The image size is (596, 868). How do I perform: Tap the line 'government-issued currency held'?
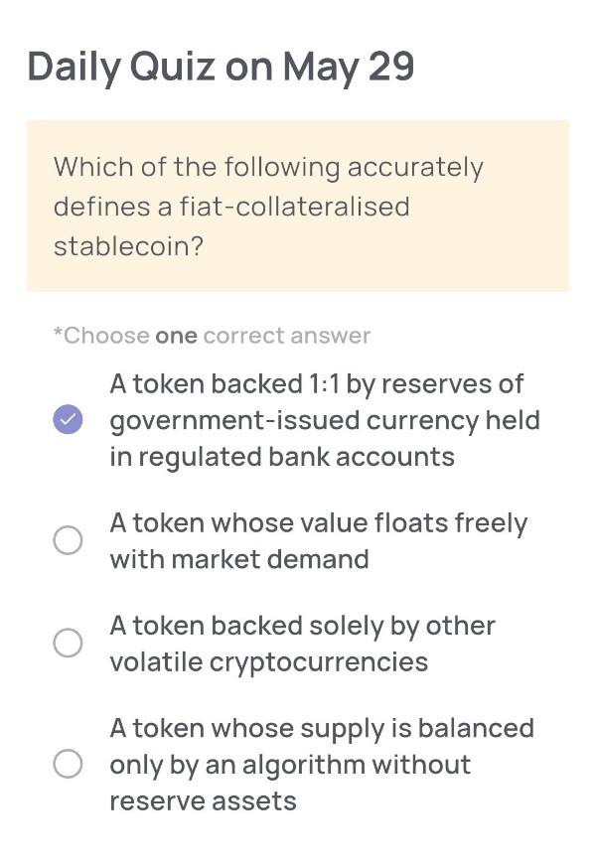coord(325,421)
